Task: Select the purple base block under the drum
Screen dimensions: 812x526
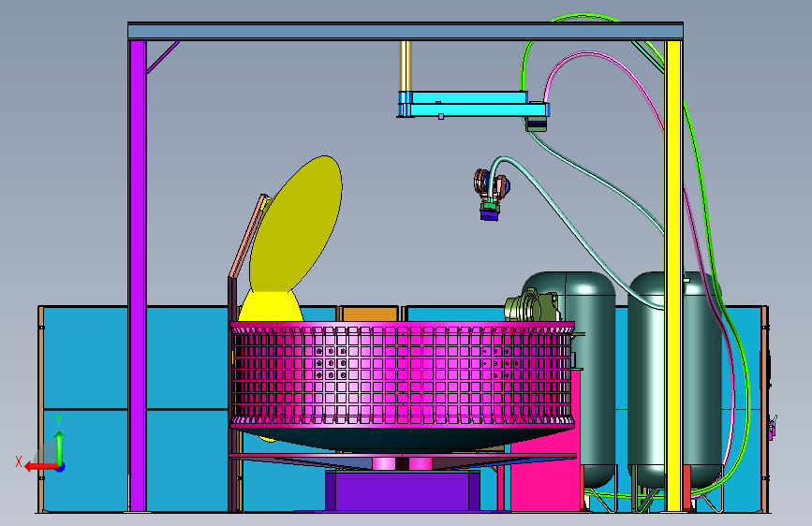Action: [403, 490]
